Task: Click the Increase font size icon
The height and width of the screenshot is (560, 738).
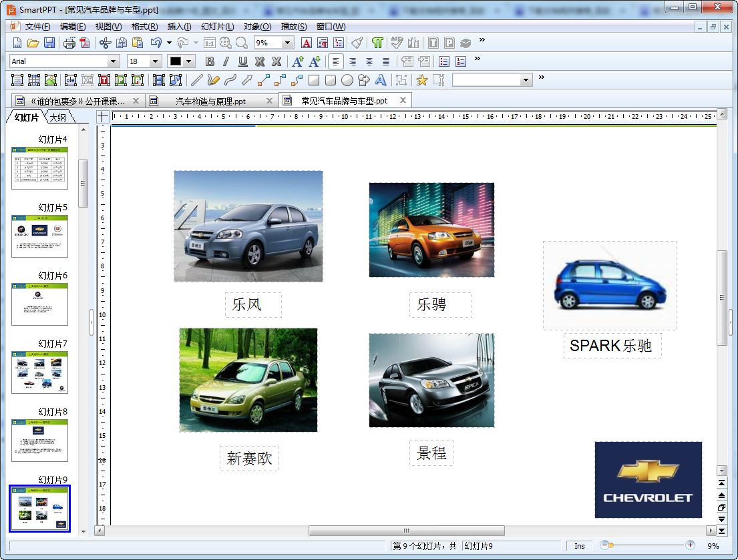Action: (298, 61)
